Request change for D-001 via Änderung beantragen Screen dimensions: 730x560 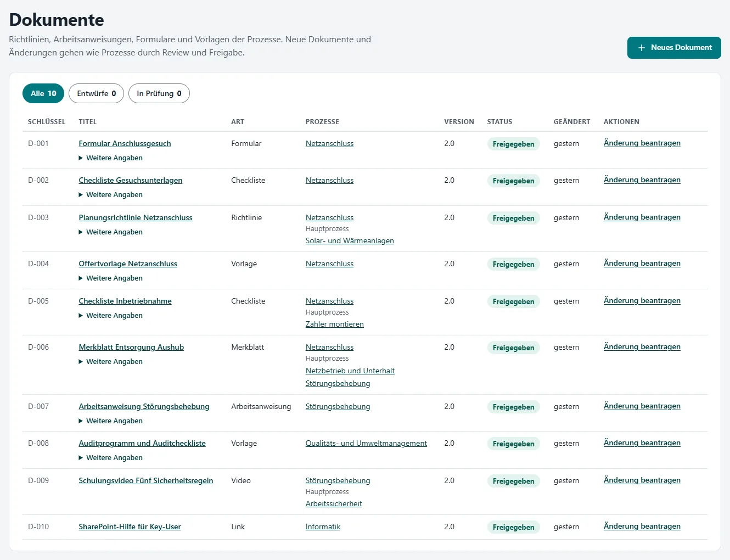(642, 143)
